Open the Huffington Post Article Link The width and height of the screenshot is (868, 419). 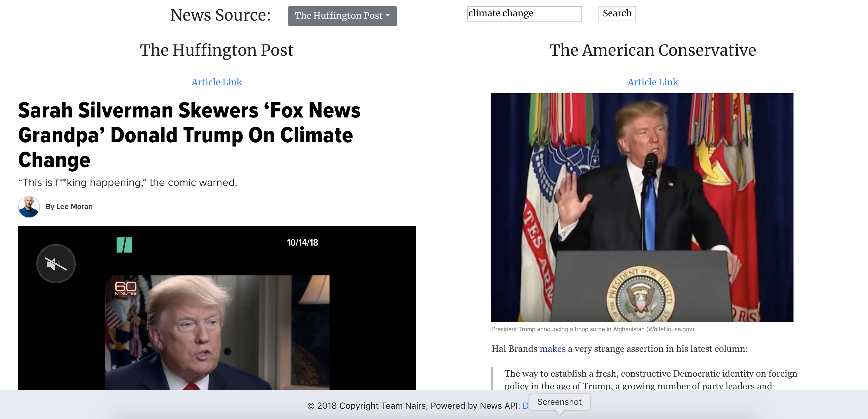click(x=217, y=82)
